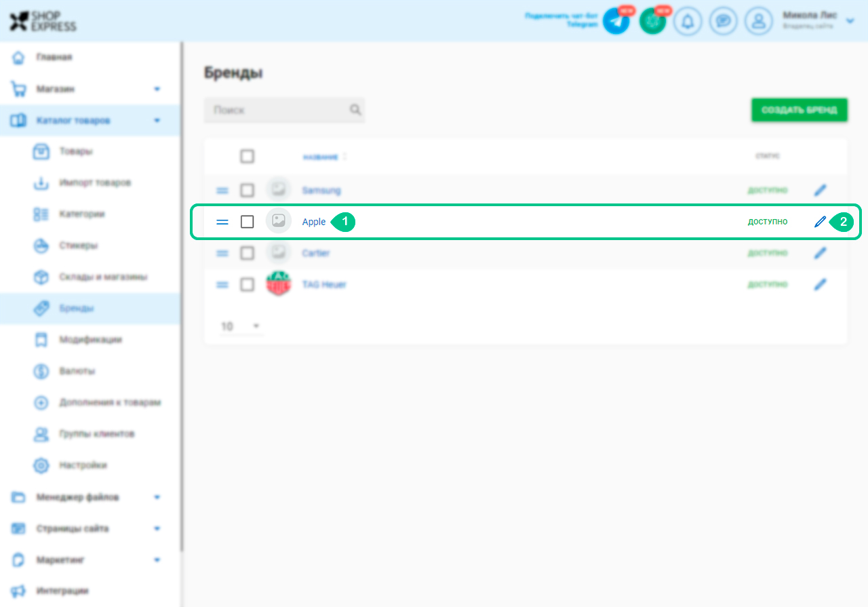Click the СТАТУС column header
868x607 pixels.
coord(768,157)
